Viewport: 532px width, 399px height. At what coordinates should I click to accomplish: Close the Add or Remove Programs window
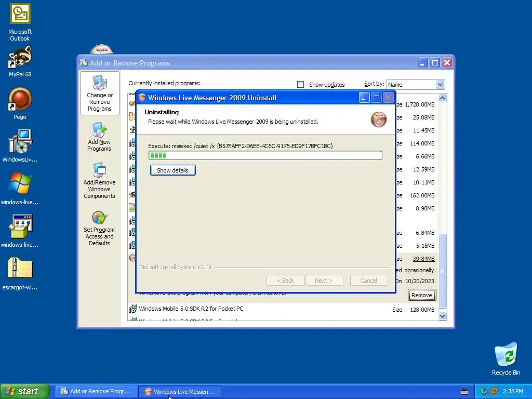[x=447, y=63]
